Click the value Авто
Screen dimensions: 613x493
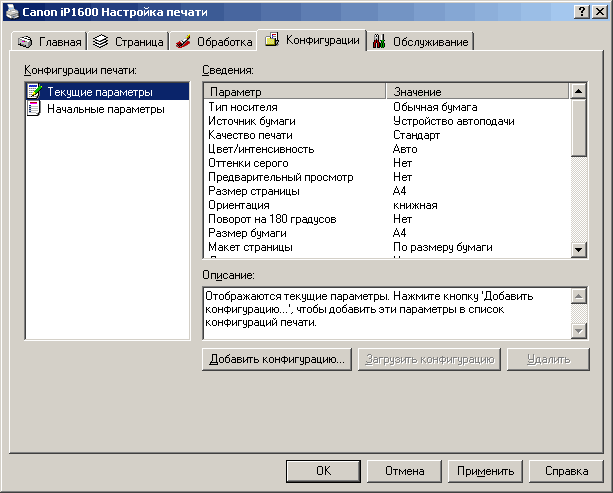405,149
